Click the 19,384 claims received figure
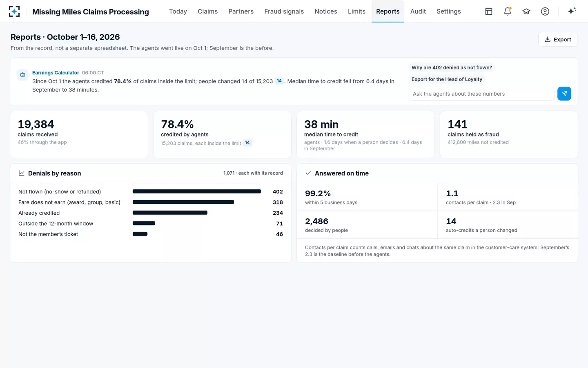The image size is (588, 368). click(x=36, y=124)
